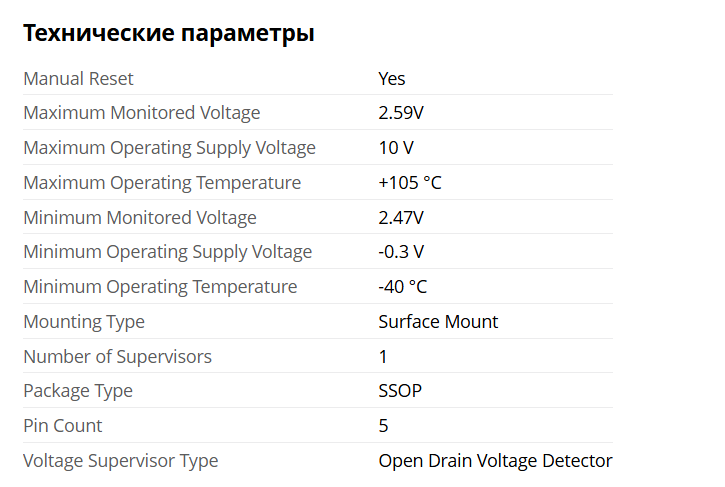Image resolution: width=725 pixels, height=487 pixels.
Task: Click the Maximum Operating Temperature label
Action: 162,183
